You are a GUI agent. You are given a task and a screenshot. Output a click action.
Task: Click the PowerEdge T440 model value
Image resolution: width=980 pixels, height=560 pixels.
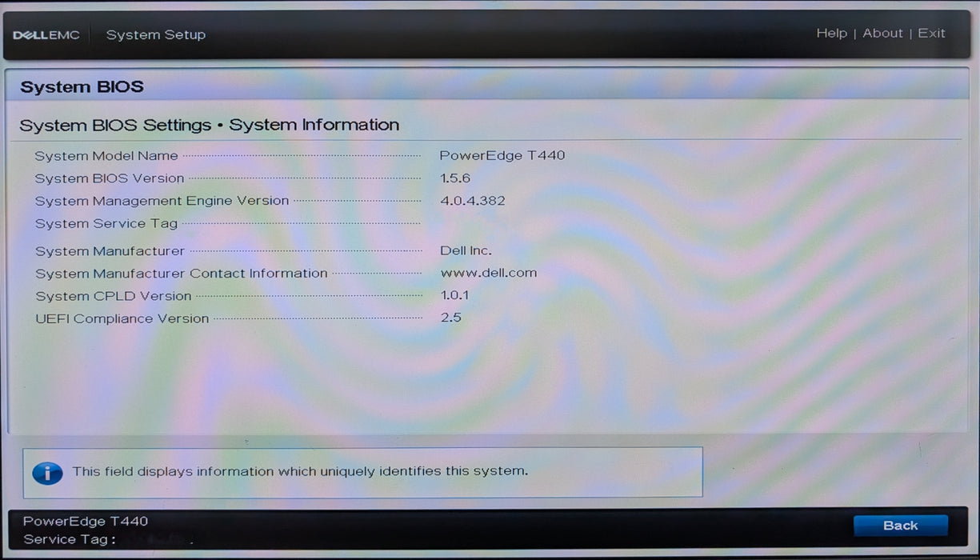pos(502,155)
